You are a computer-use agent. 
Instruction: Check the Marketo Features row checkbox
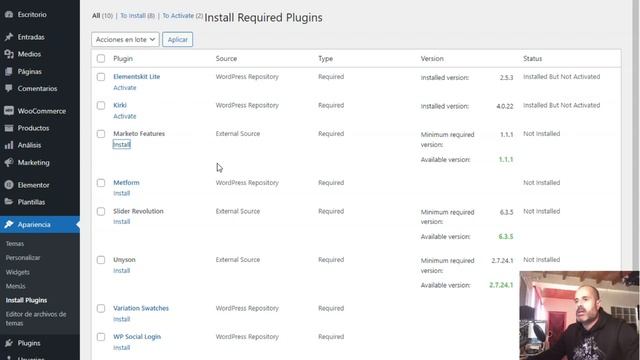(101, 134)
